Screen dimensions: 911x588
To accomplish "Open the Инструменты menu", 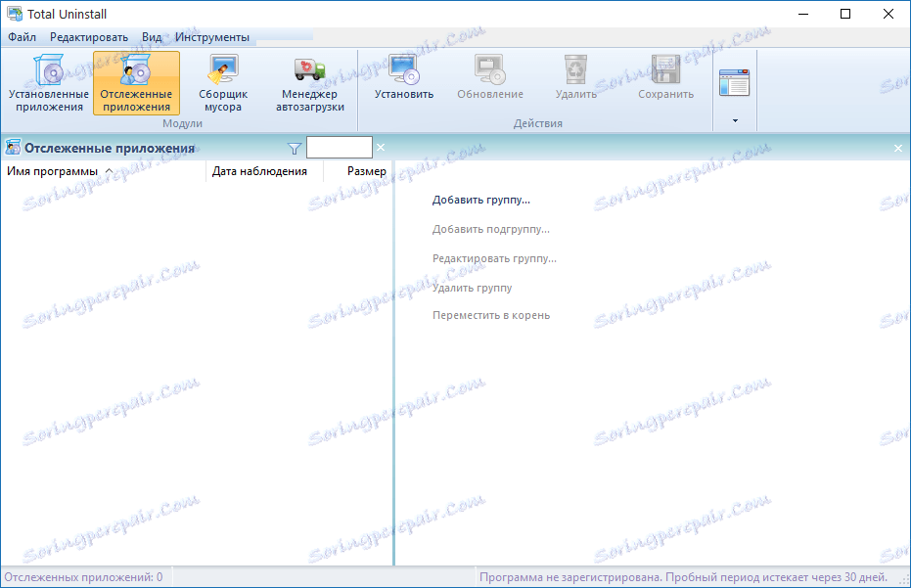I will (212, 37).
